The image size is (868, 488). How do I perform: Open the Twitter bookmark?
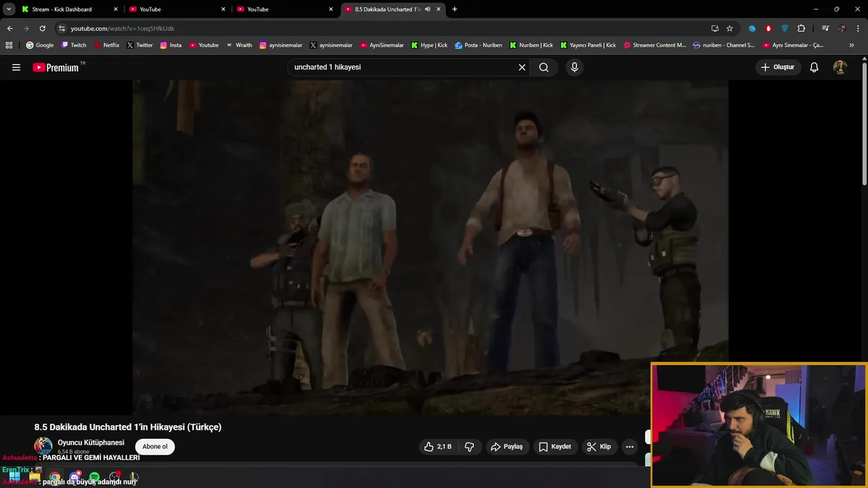point(140,45)
